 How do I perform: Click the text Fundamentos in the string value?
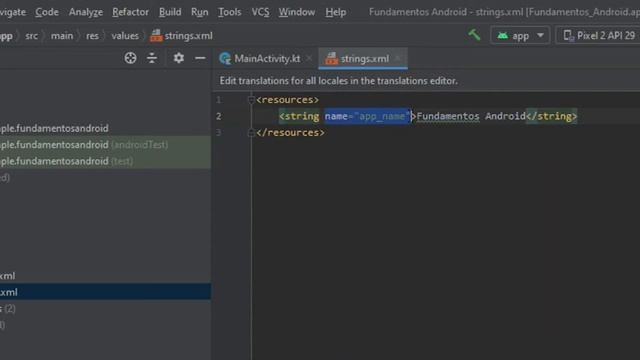coord(448,116)
